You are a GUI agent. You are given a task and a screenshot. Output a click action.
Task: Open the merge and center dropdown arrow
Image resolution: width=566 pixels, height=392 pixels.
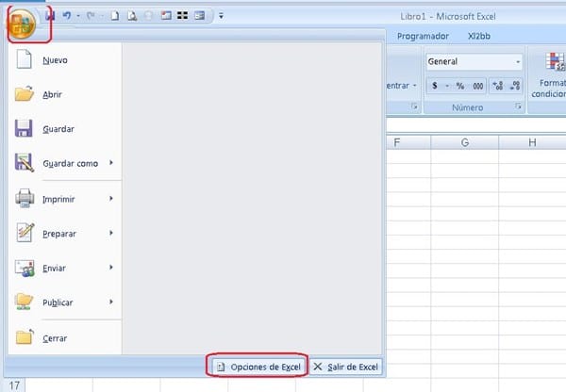click(415, 86)
